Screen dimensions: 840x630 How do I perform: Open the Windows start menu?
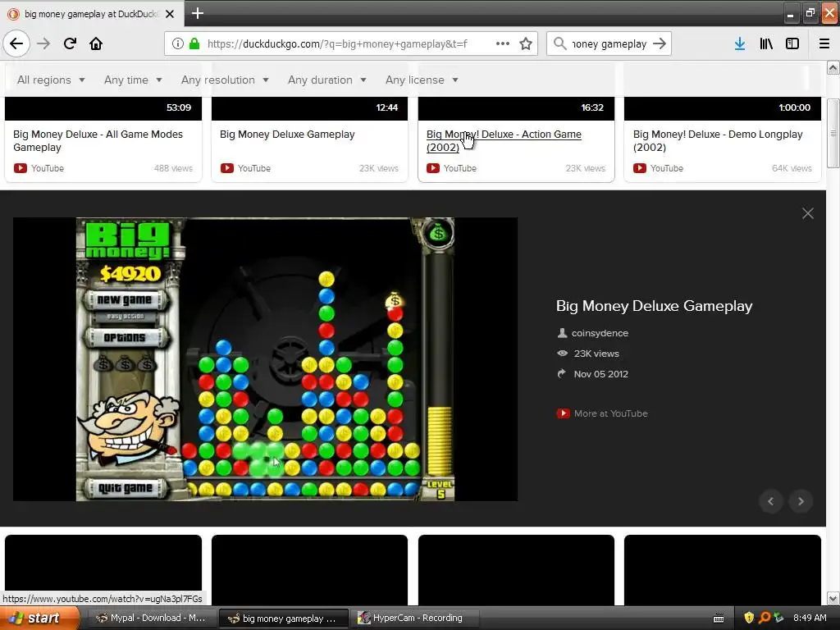pyautogui.click(x=39, y=618)
